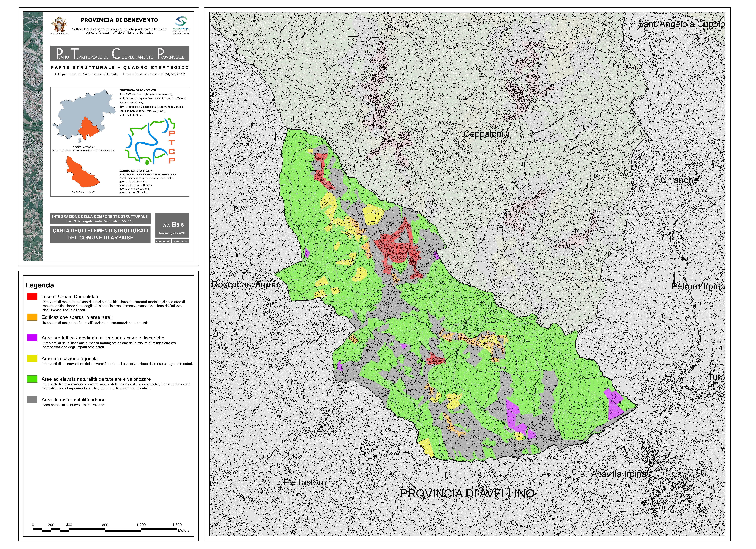The width and height of the screenshot is (756, 549).
Task: Click the aerial photo strip in title block
Action: (33, 136)
